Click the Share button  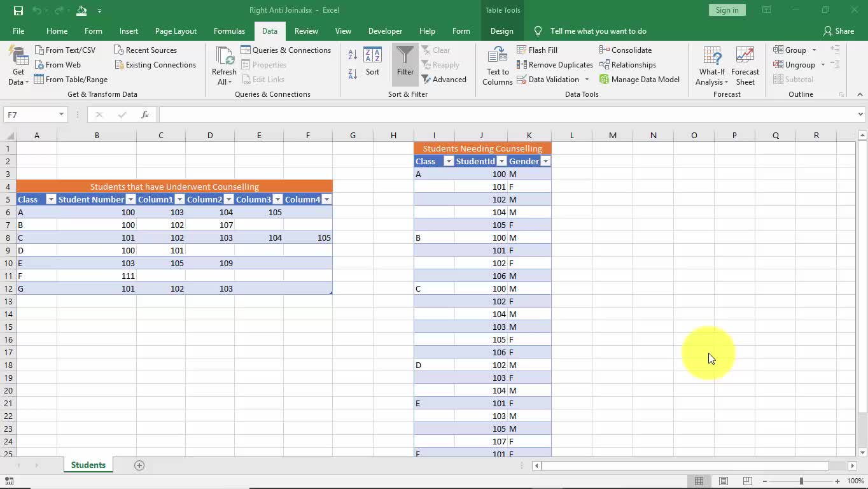(x=838, y=31)
